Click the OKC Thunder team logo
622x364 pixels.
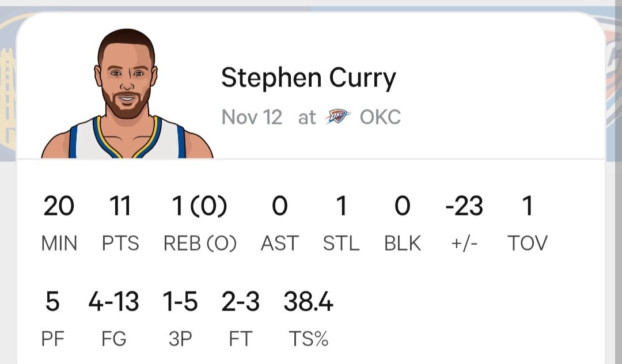337,117
